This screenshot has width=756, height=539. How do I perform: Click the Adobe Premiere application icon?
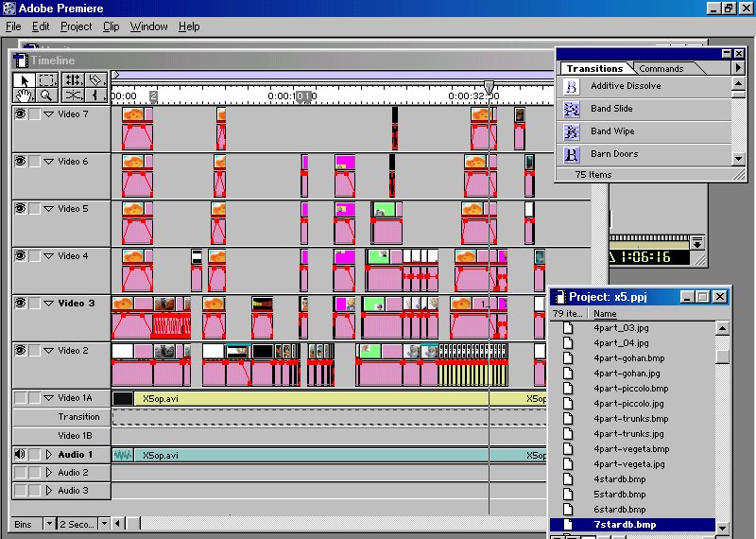point(9,9)
